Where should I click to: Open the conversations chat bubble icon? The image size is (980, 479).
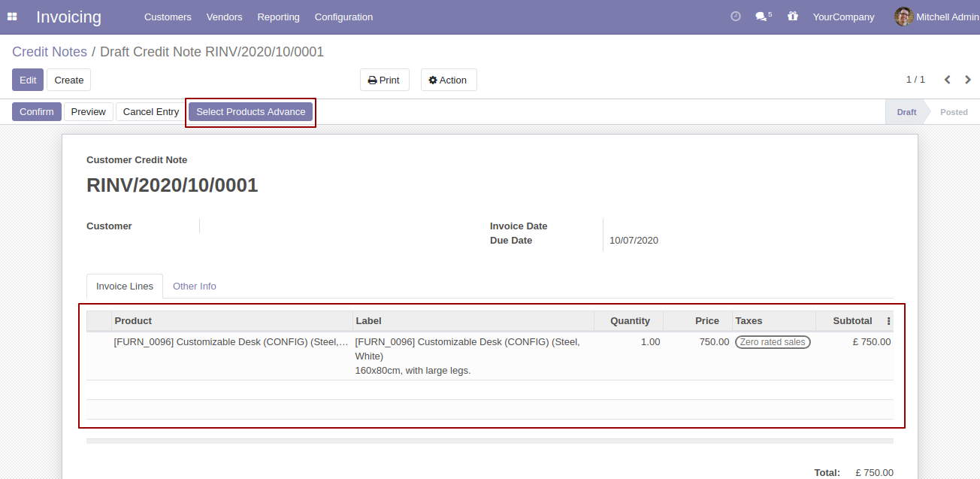tap(763, 17)
